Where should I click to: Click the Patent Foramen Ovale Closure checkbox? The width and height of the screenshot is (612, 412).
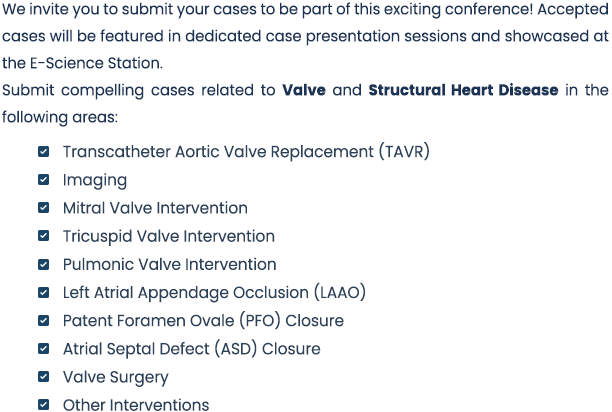point(43,320)
